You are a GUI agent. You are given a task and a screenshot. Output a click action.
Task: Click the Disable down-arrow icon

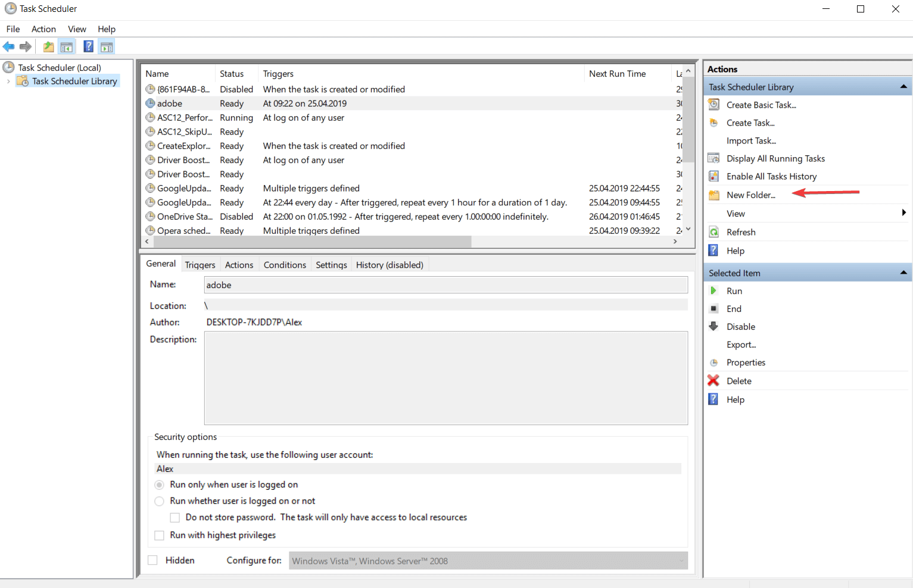click(713, 327)
